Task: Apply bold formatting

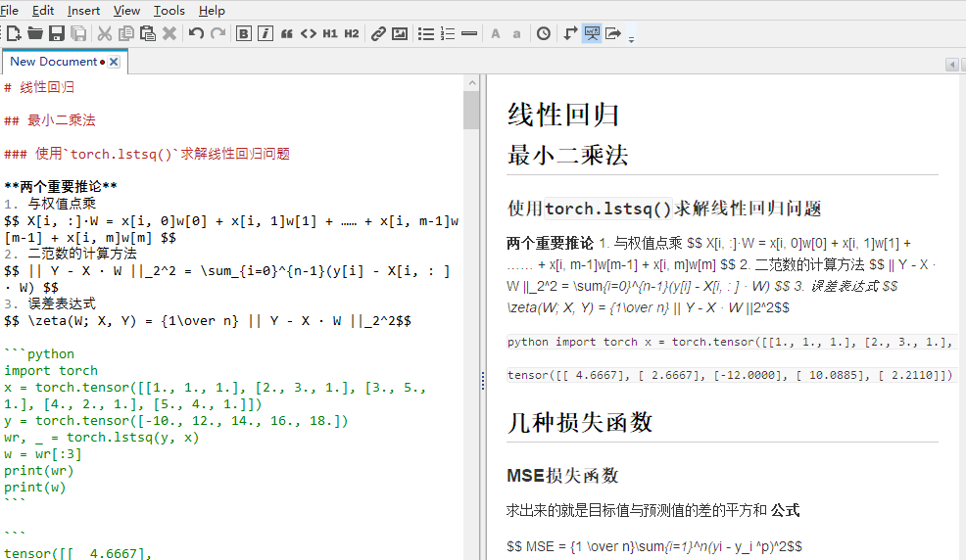Action: pyautogui.click(x=244, y=33)
